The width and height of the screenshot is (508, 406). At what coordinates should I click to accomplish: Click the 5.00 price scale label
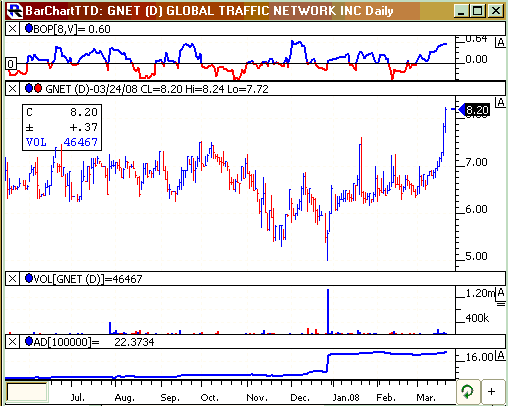[x=476, y=256]
